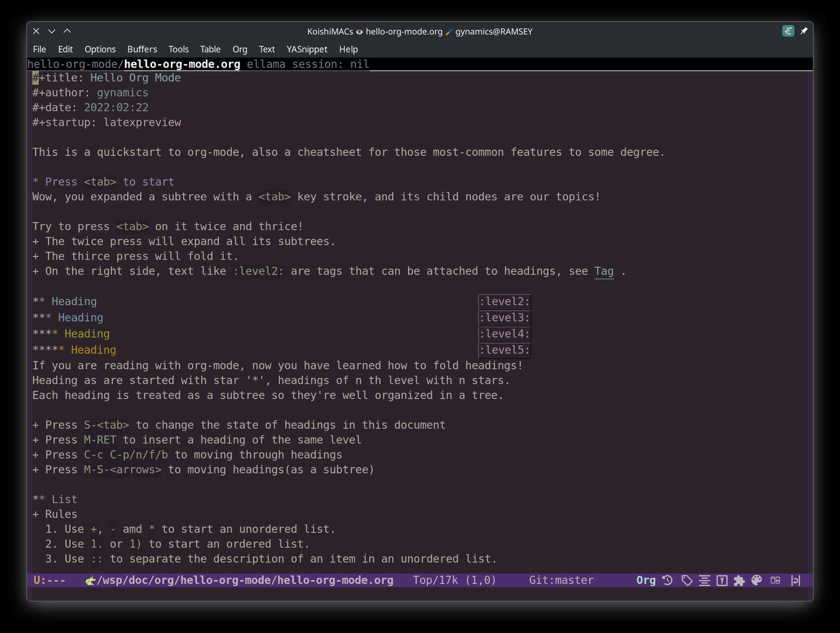Toggle the window pin icon in title bar

click(x=804, y=31)
